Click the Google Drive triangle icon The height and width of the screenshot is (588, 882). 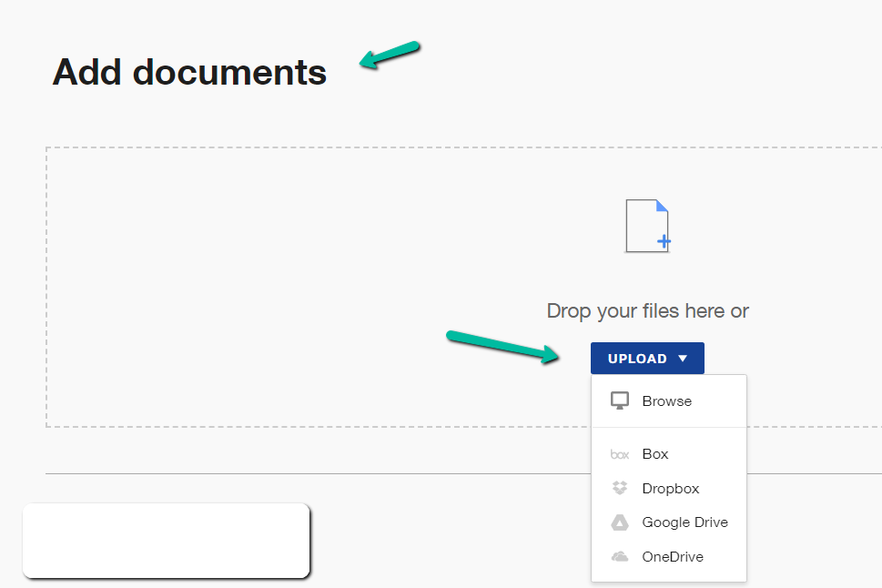tap(620, 522)
